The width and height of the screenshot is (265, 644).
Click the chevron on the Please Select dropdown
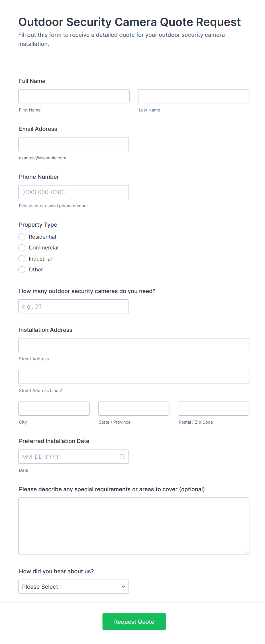point(123,586)
